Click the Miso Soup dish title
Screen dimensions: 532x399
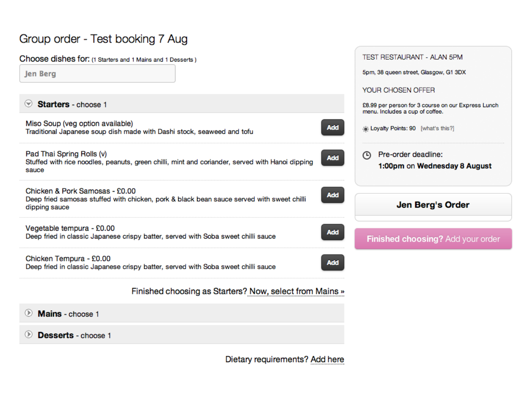coord(79,124)
